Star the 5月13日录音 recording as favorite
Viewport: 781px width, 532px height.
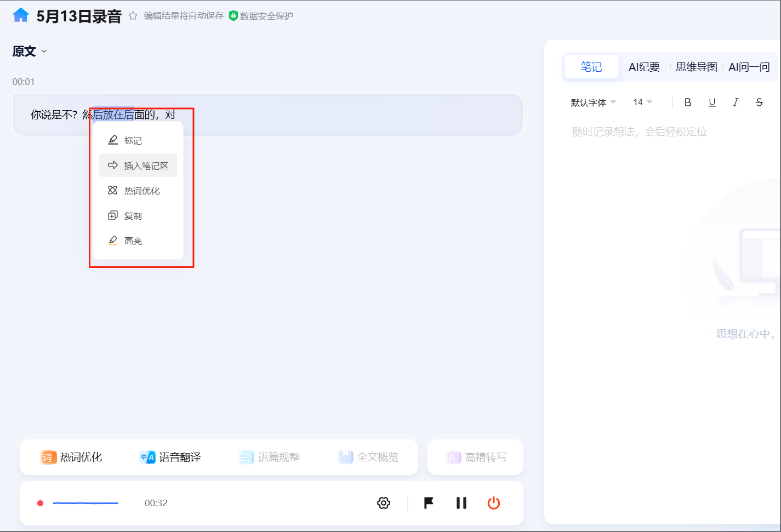[x=133, y=16]
